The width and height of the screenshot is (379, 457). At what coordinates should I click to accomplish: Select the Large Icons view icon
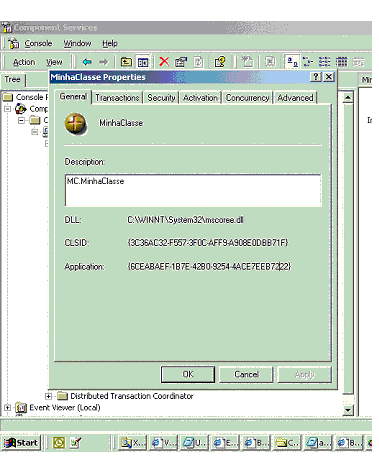[x=292, y=62]
